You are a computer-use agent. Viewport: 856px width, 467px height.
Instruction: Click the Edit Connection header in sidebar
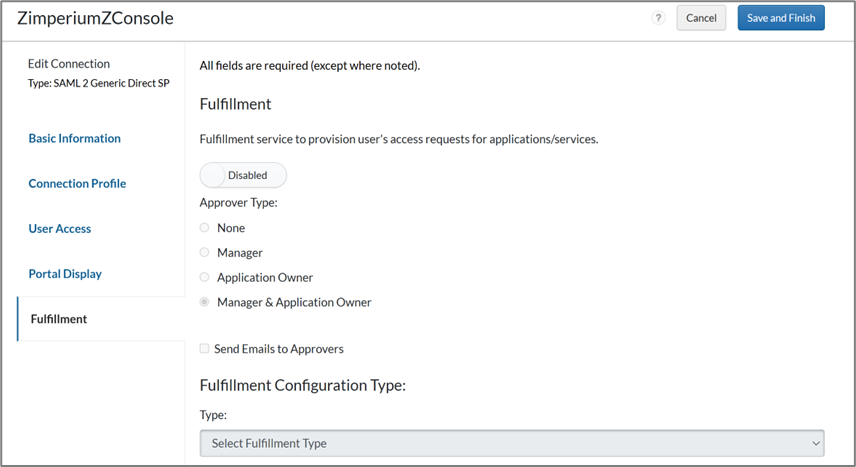coord(69,63)
